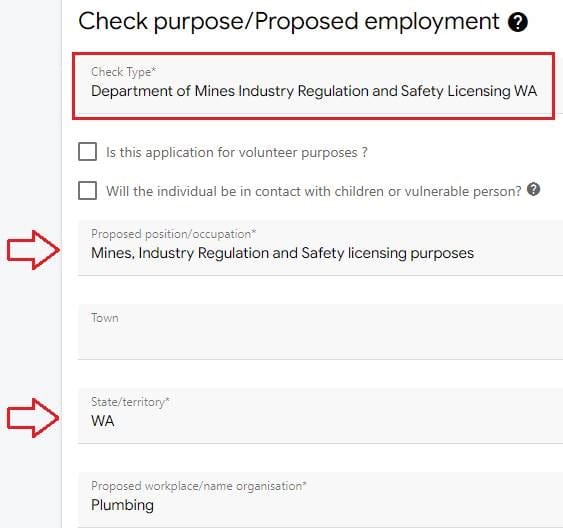Click red arrow pointing at Proposed position
Image resolution: width=563 pixels, height=528 pixels.
click(33, 250)
